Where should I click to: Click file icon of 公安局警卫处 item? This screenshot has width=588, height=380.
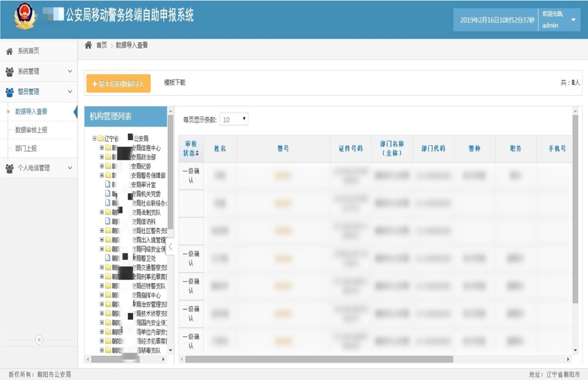coord(108,258)
